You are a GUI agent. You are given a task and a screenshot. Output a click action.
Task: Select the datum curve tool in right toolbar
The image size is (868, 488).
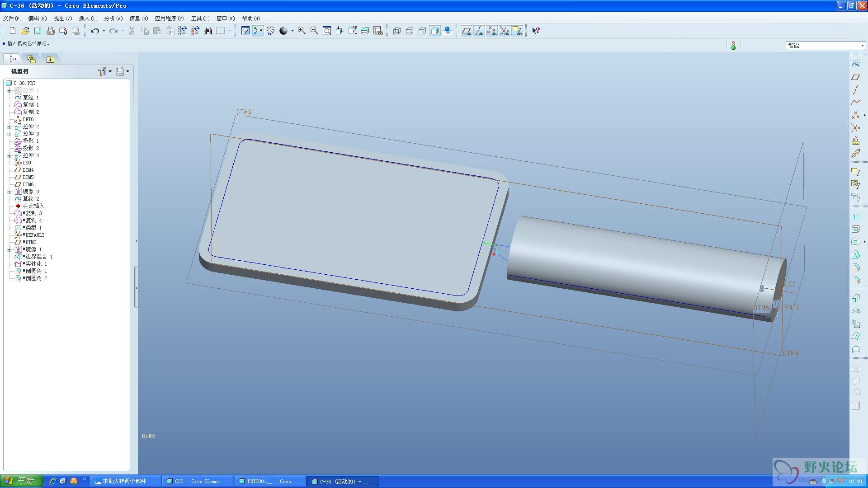(x=855, y=103)
